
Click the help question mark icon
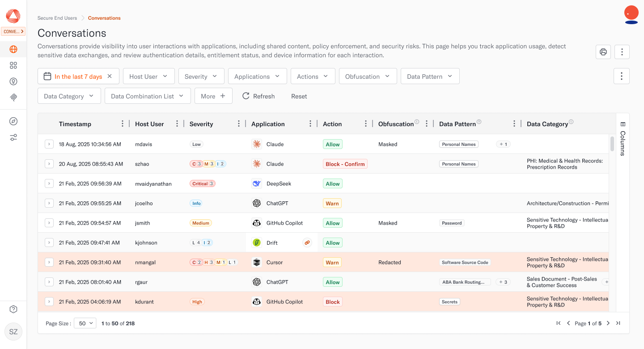[x=13, y=309]
